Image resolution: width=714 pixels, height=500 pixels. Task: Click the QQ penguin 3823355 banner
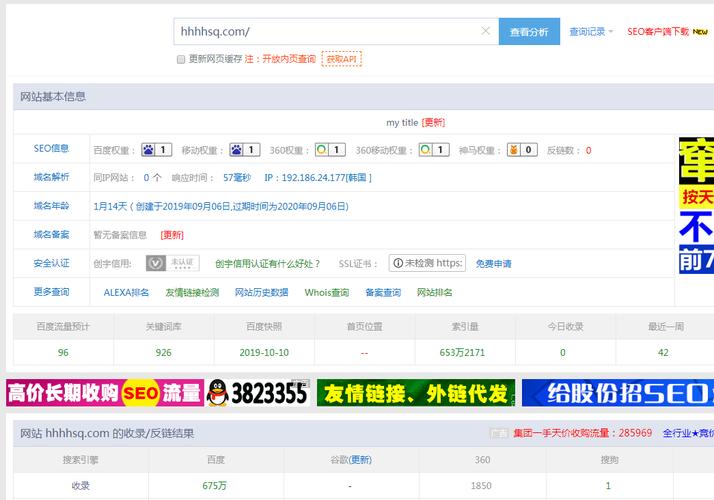pyautogui.click(x=258, y=393)
